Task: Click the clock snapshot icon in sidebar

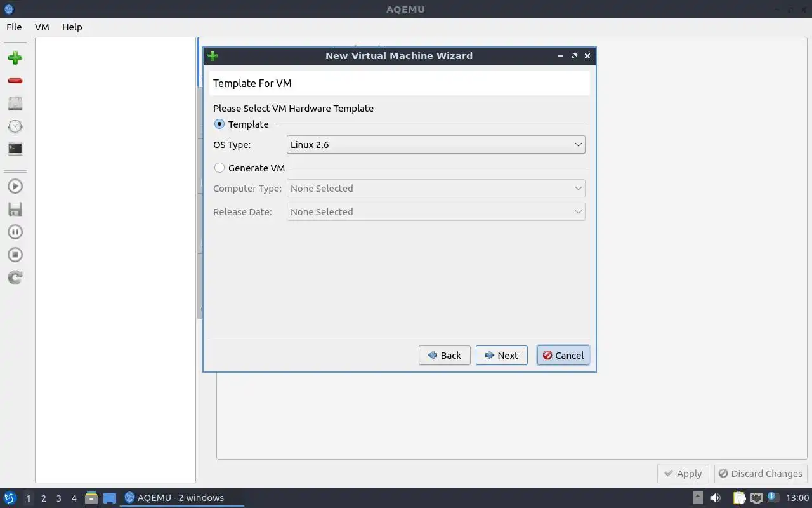Action: pos(15,126)
